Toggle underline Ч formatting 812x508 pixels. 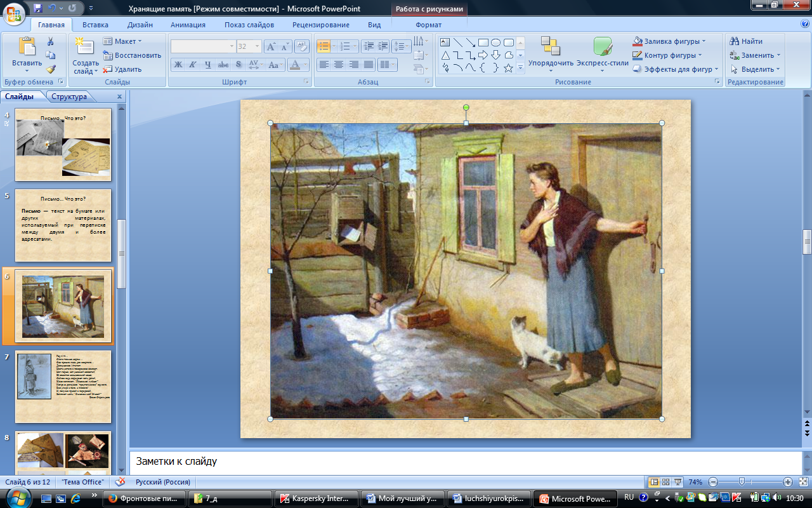(207, 65)
